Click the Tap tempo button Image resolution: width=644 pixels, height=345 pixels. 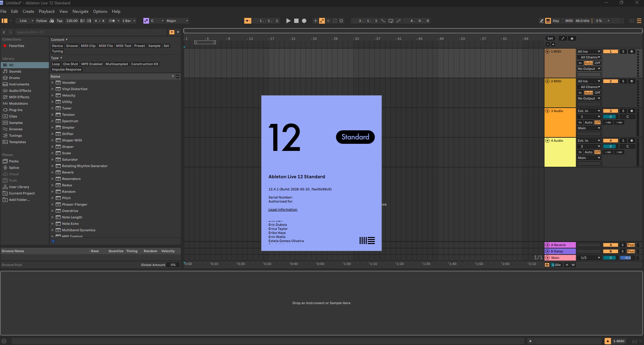pos(59,21)
